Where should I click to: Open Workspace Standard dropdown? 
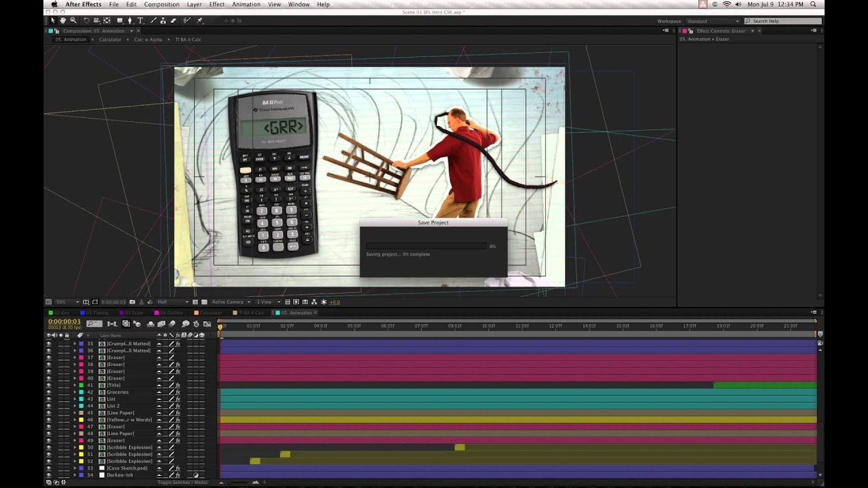click(713, 21)
